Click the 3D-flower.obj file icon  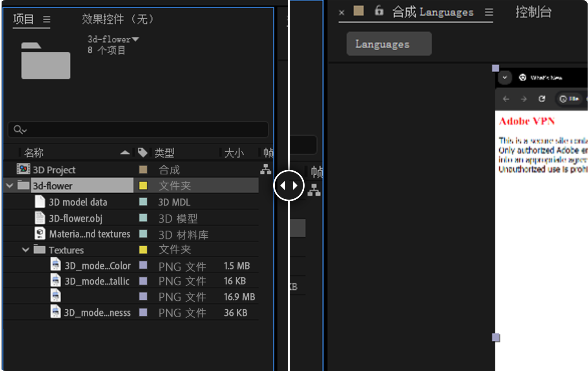40,218
